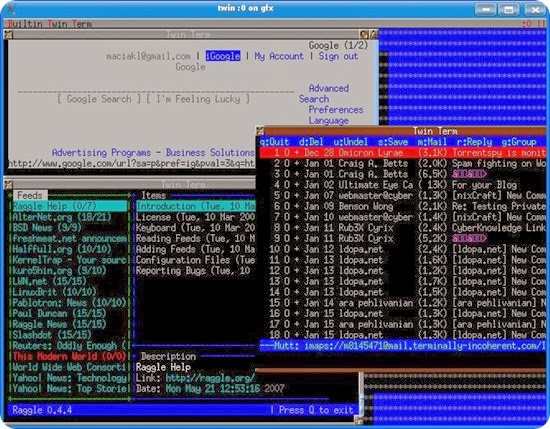The width and height of the screenshot is (550, 429).
Task: Select the This Modern World (0/0) feed
Action: coord(70,356)
